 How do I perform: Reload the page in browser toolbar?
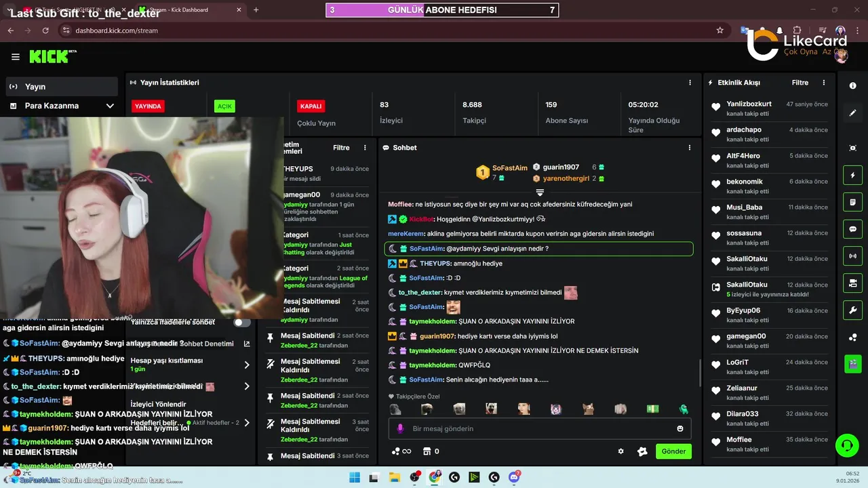45,30
